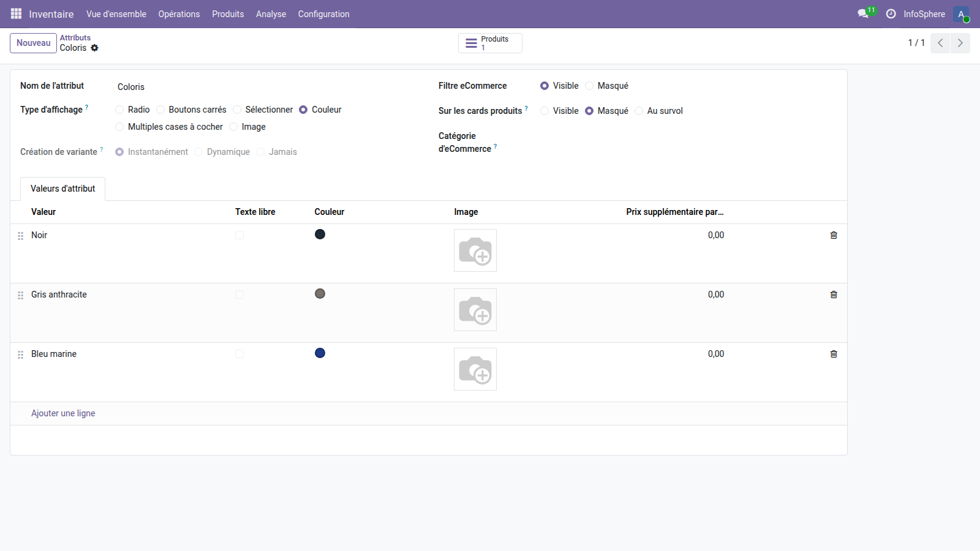Delete the Noir attribute value row
The height and width of the screenshot is (551, 980).
point(833,235)
